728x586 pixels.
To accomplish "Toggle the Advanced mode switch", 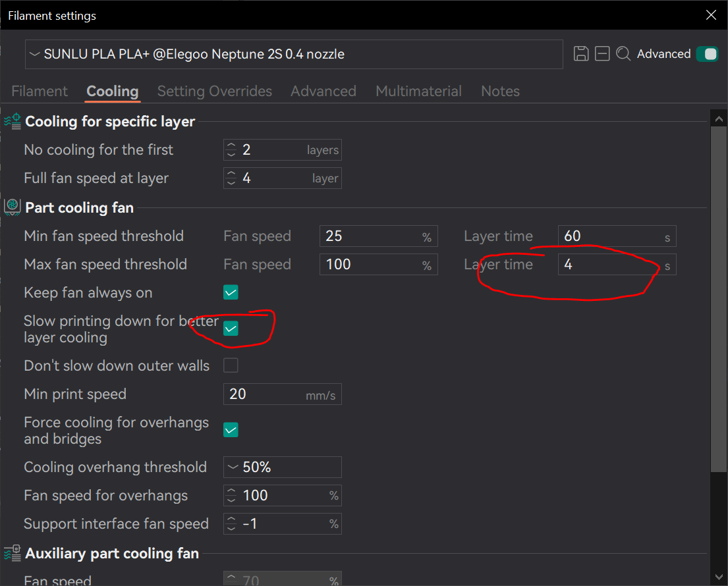I will pos(708,54).
